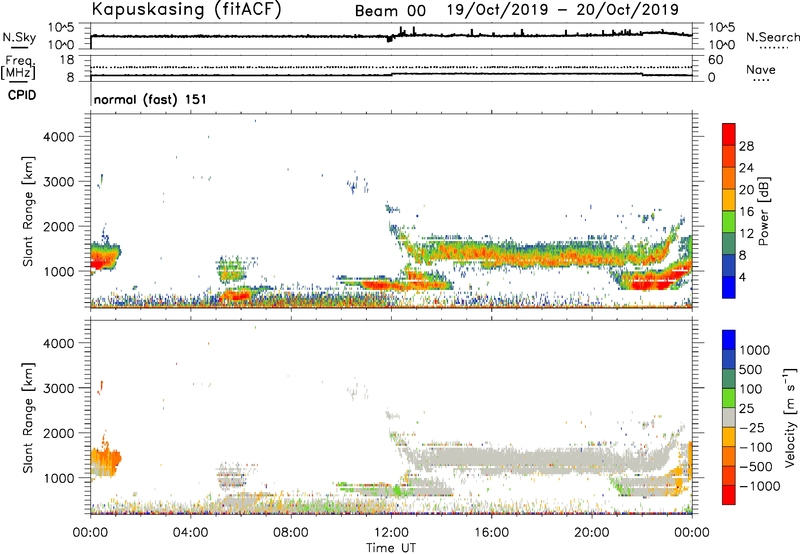Click the '20:00' time axis tick label

[x=592, y=533]
